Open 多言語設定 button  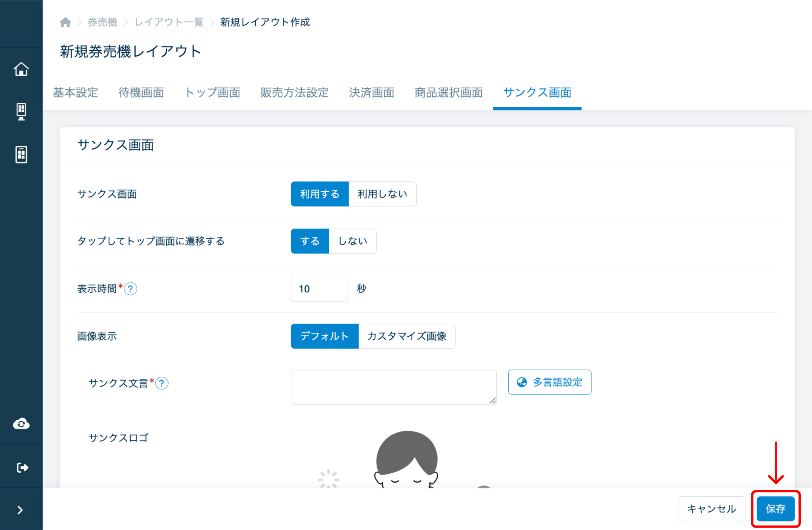click(550, 382)
